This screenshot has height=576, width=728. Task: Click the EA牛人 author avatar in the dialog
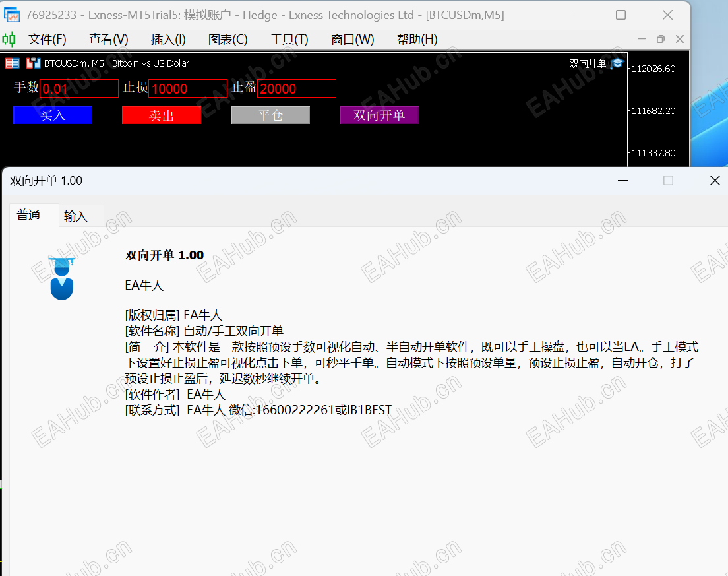[x=61, y=278]
